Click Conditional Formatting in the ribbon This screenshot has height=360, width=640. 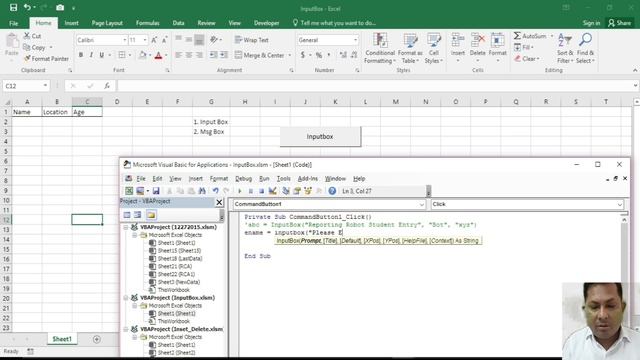click(380, 49)
